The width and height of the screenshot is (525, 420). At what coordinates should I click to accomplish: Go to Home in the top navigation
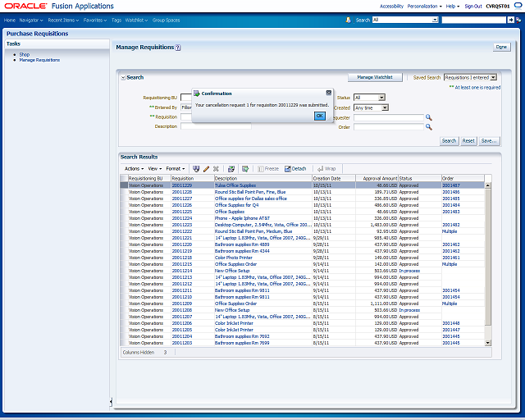tap(10, 20)
